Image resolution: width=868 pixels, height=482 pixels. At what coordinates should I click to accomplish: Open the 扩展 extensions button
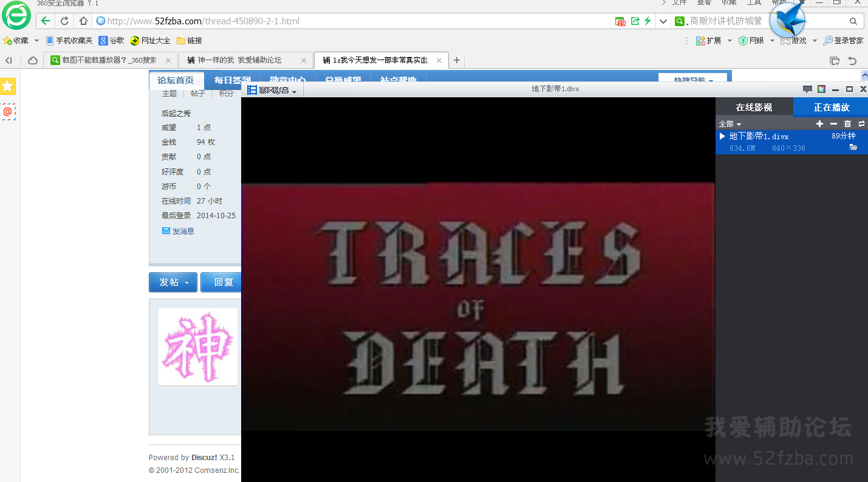(709, 41)
